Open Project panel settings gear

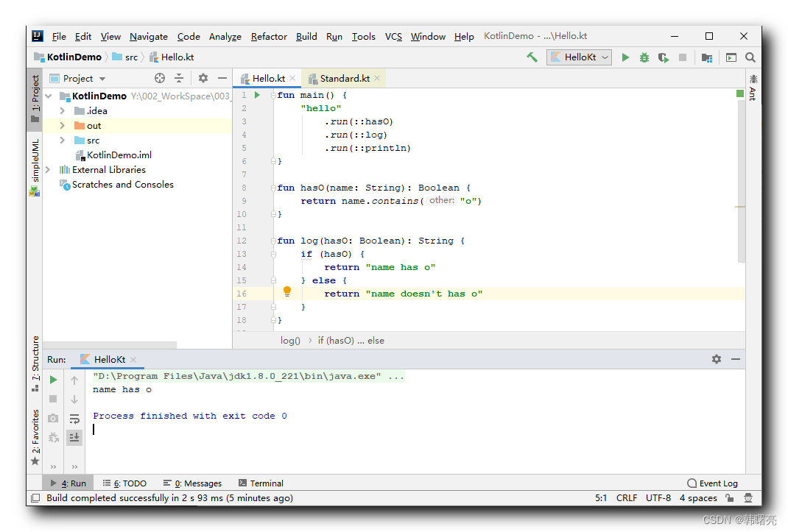pyautogui.click(x=203, y=78)
